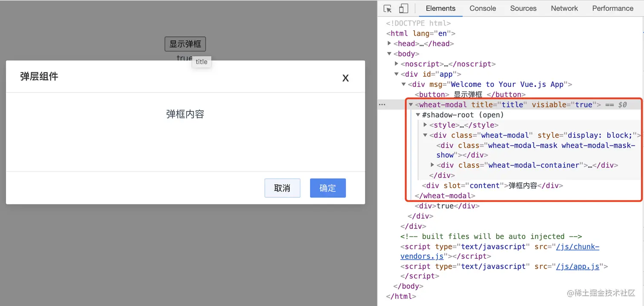The width and height of the screenshot is (644, 306).
Task: Select the 'built files will be auto injected' comment
Action: pos(491,236)
